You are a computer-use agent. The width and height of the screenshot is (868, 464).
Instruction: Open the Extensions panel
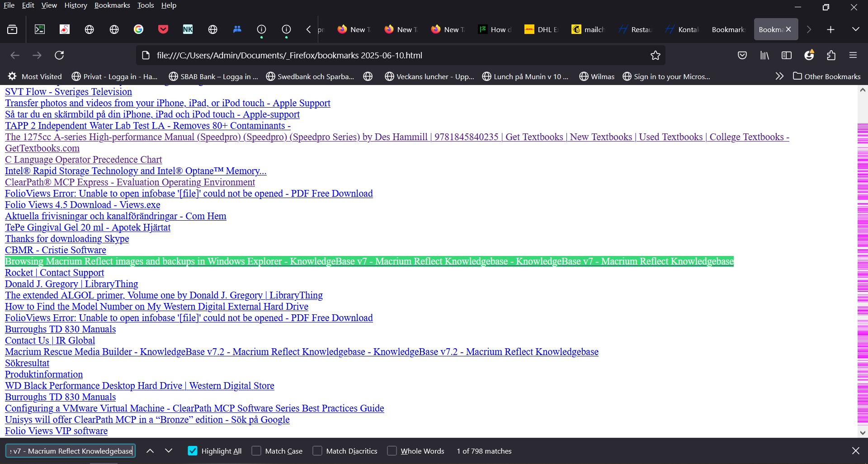coord(831,55)
